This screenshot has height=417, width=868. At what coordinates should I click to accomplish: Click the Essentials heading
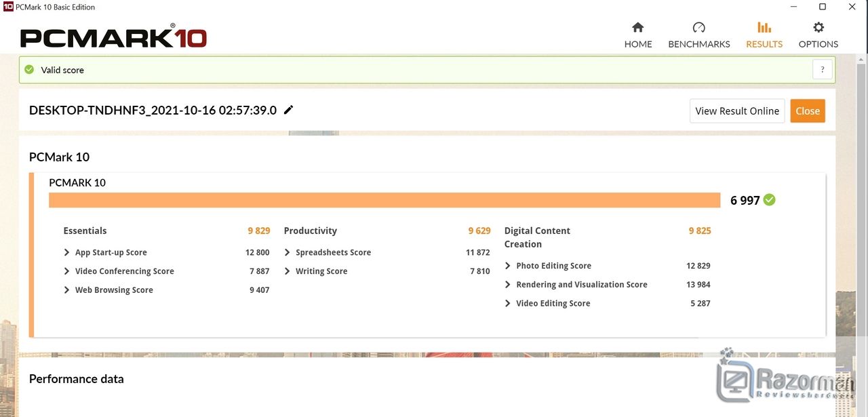click(85, 231)
